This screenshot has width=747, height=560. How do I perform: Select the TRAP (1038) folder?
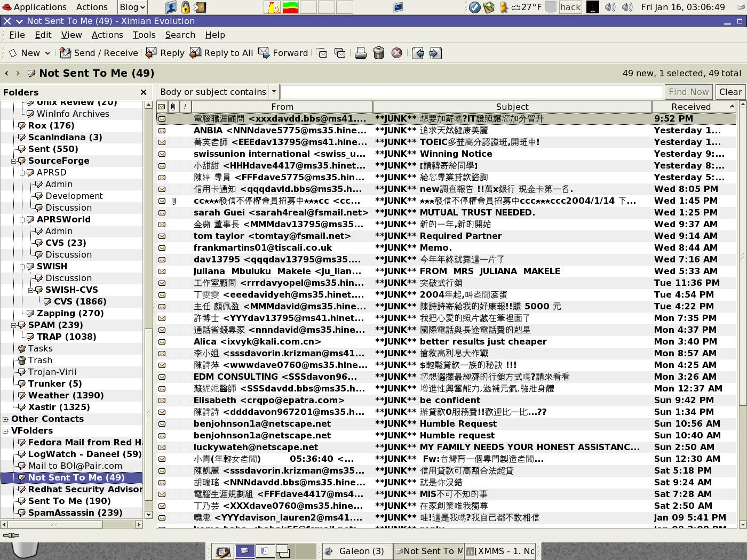[x=66, y=337]
